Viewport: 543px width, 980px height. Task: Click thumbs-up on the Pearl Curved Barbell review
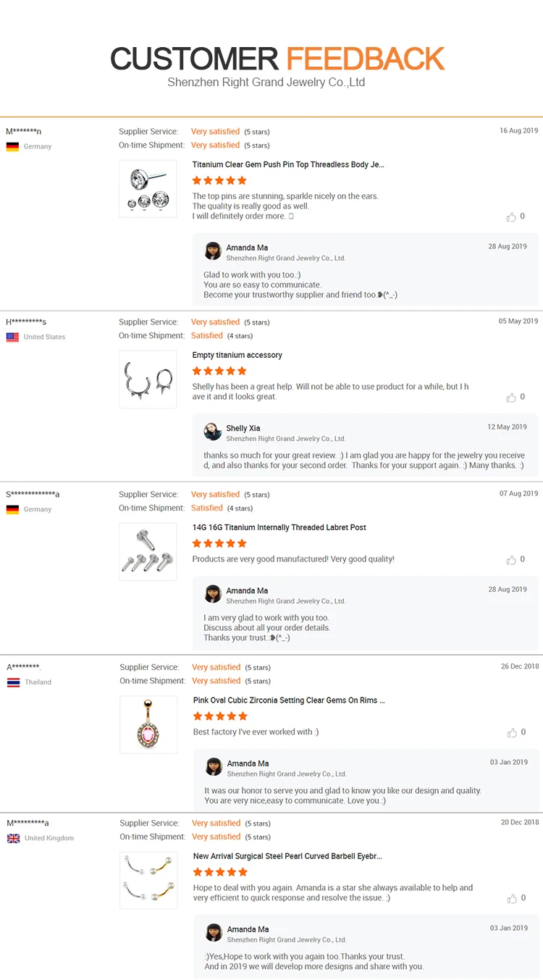(x=512, y=898)
